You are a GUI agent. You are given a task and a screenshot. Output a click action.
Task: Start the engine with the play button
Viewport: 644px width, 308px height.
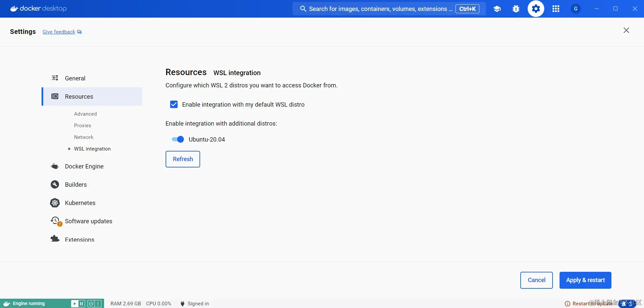click(x=74, y=303)
